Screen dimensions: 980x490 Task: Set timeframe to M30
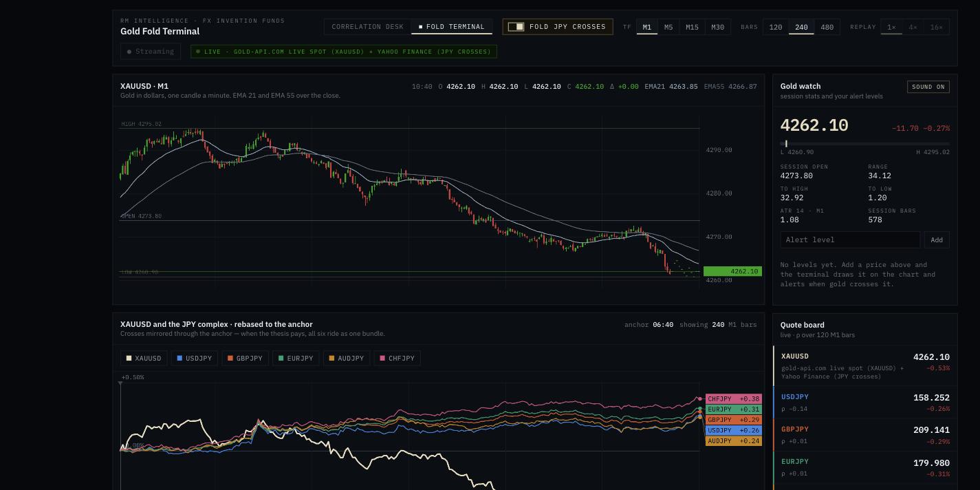(717, 27)
